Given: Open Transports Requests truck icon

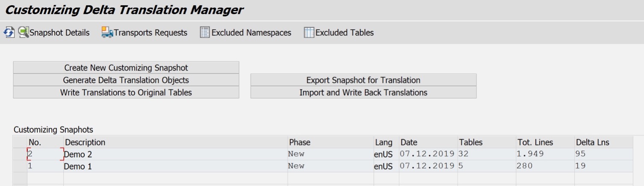Looking at the screenshot, I should click(107, 33).
